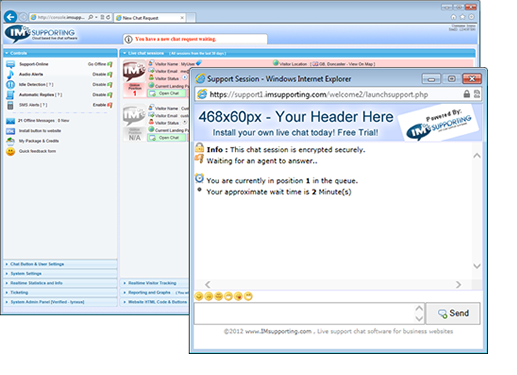The image size is (517, 375).
Task: Expand the Ticketing section
Action: coord(60,293)
